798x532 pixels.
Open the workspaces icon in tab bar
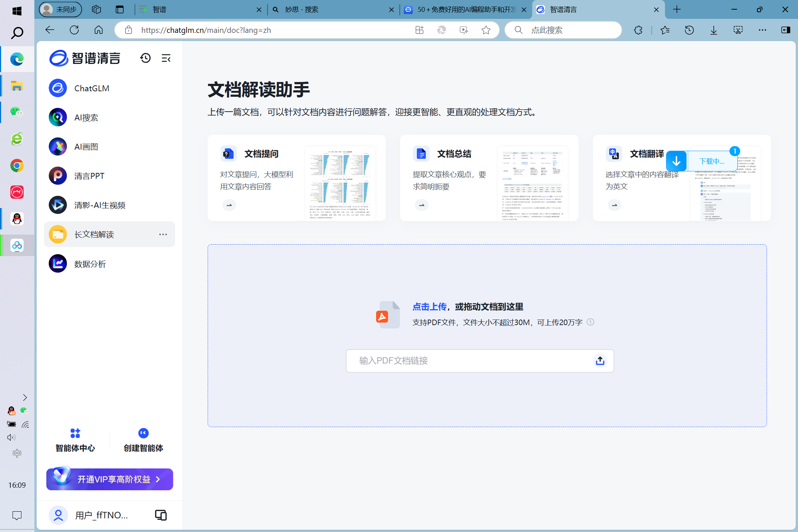point(96,10)
